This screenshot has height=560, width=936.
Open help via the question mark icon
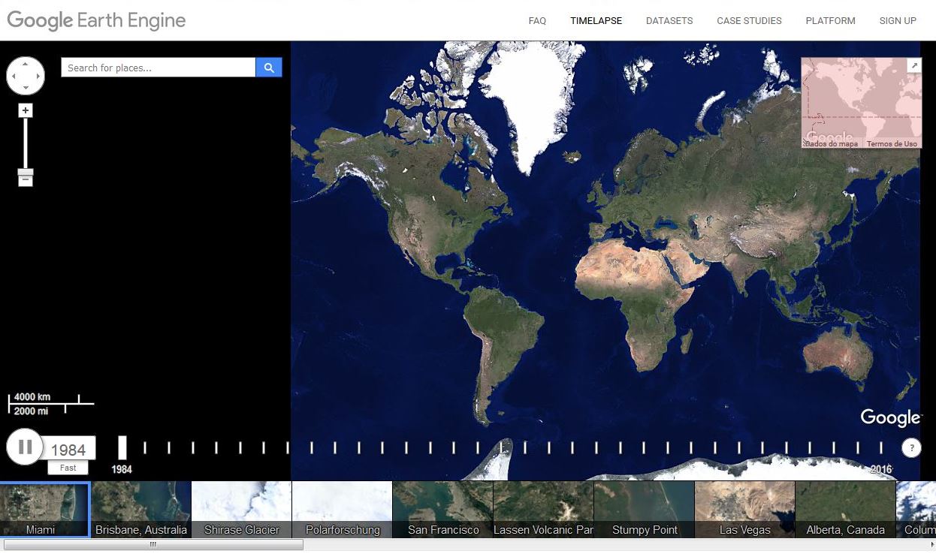coord(911,447)
